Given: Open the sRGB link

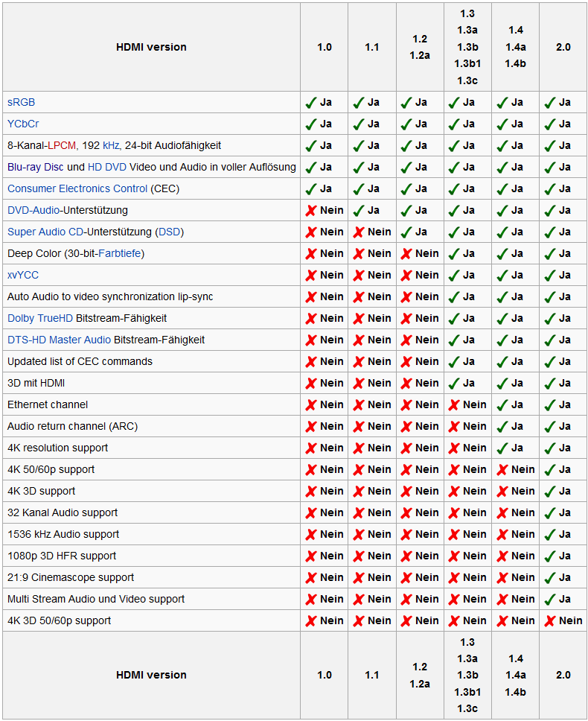Looking at the screenshot, I should [x=21, y=102].
